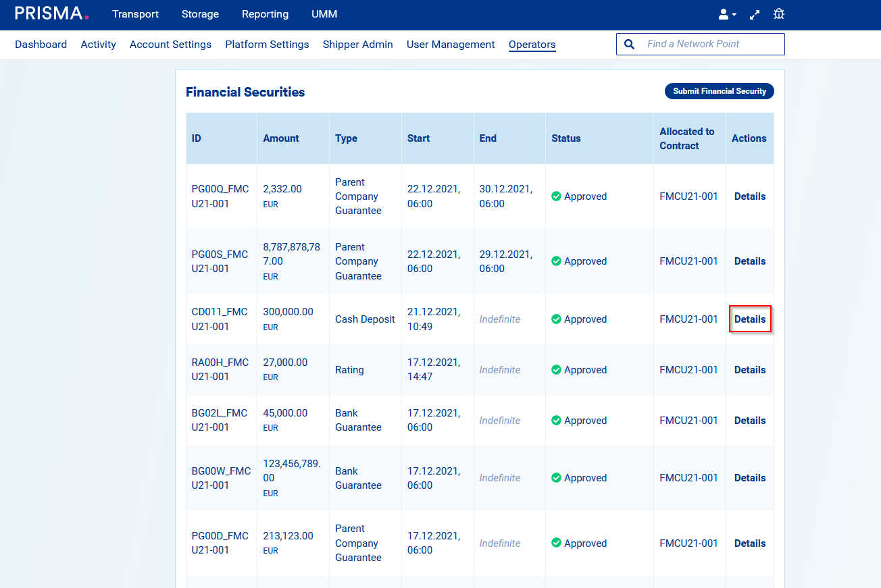The image size is (881, 588).
Task: Open the Transport menu
Action: (x=135, y=14)
